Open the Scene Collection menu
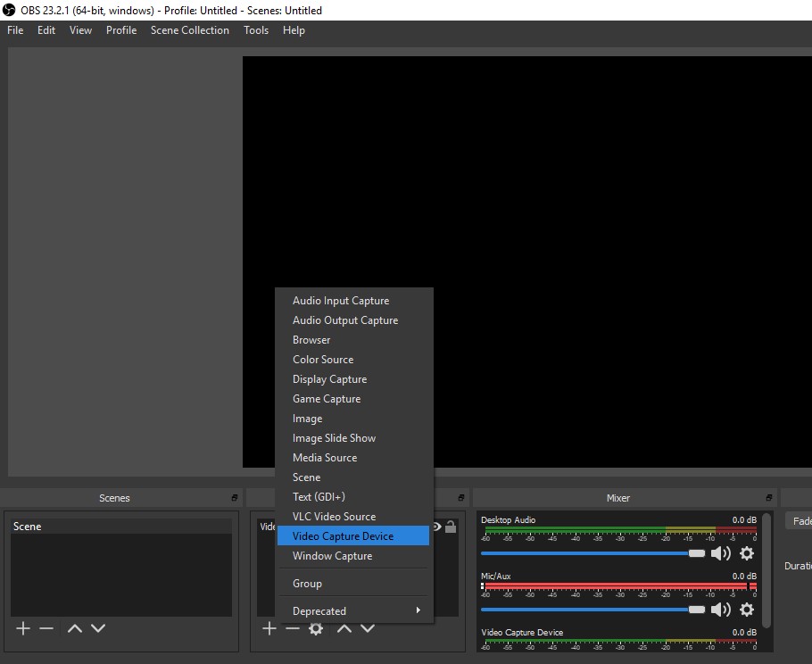This screenshot has height=664, width=812. point(189,30)
